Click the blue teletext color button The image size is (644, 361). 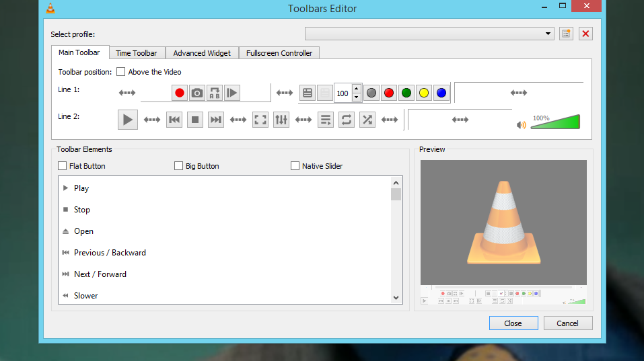tap(441, 93)
